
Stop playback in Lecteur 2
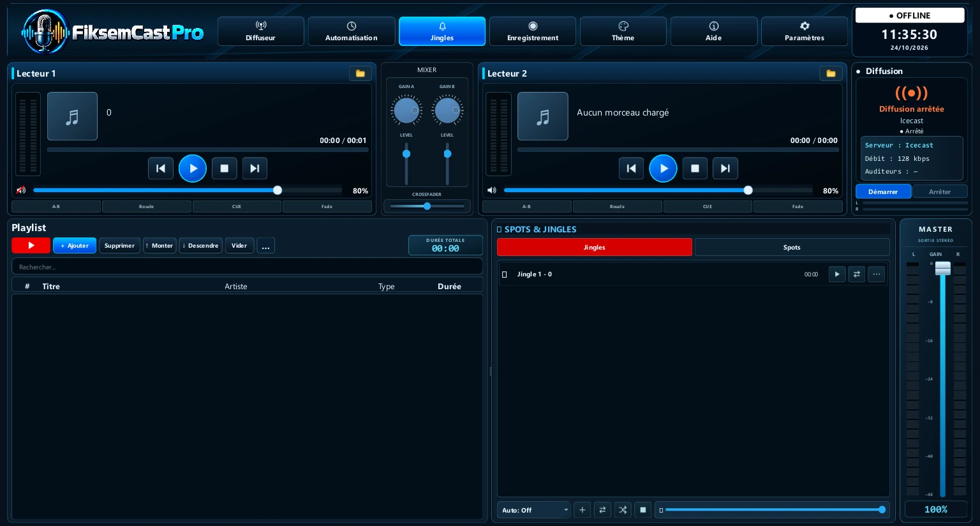coord(695,169)
